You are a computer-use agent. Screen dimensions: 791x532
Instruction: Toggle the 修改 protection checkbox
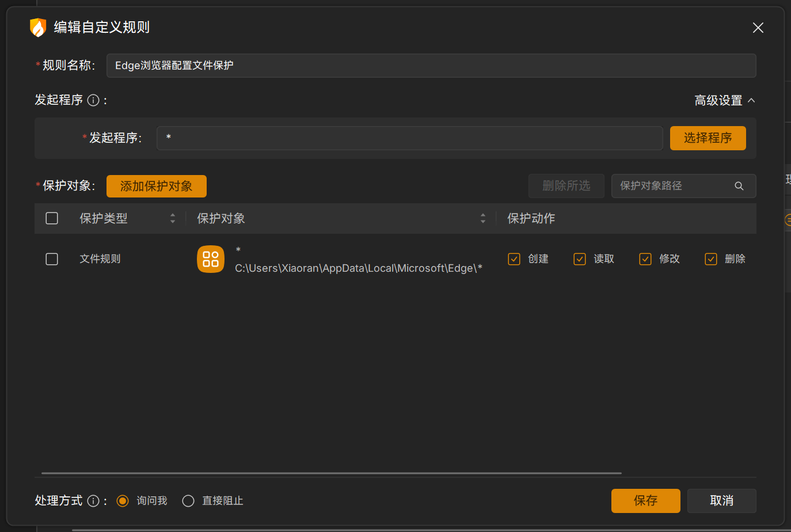point(645,259)
